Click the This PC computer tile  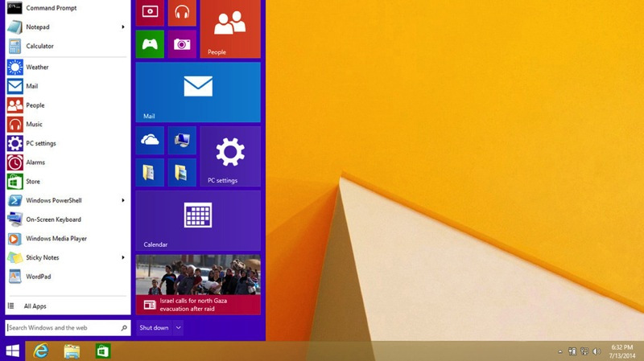click(182, 140)
